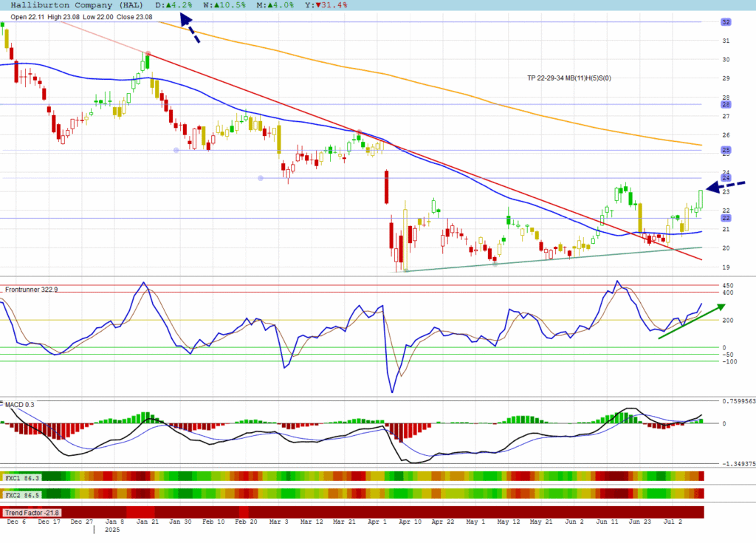Click the 200 Frontrunner scale label

727,321
